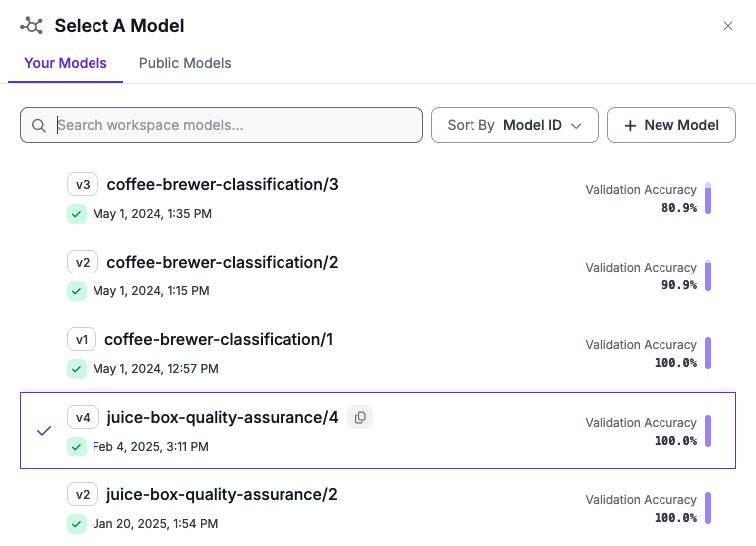Focus the Search workspace models field
Screen dimensions: 756x546
point(237,126)
